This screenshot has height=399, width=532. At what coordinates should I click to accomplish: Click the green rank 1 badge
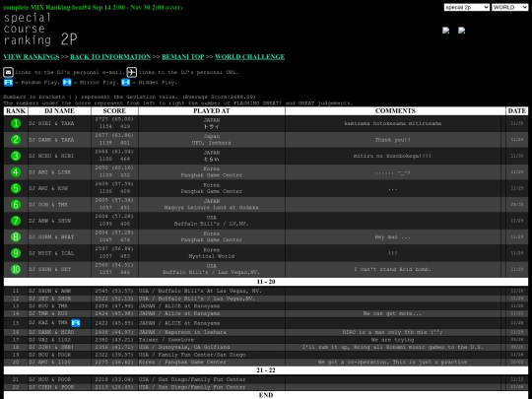16,123
